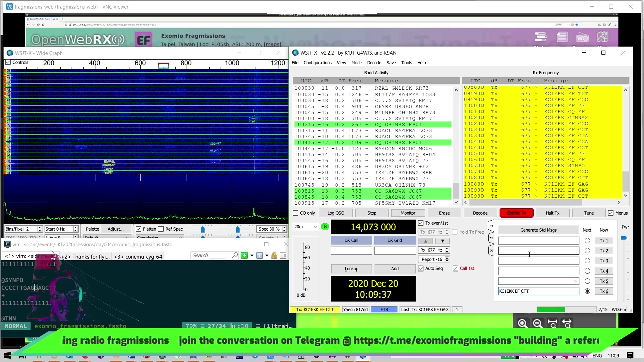Click ConEmu panel layout icon
Screen dimensions: 644x362
tap(282, 255)
